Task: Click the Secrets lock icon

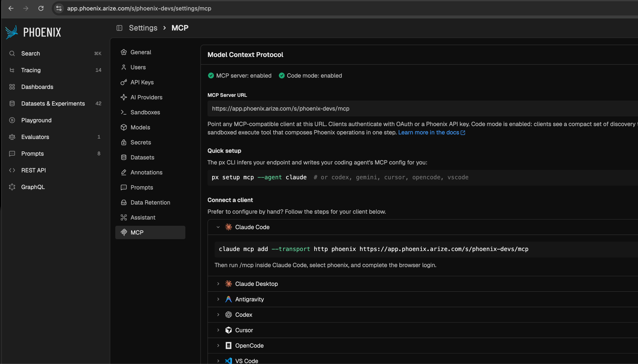Action: click(x=124, y=142)
